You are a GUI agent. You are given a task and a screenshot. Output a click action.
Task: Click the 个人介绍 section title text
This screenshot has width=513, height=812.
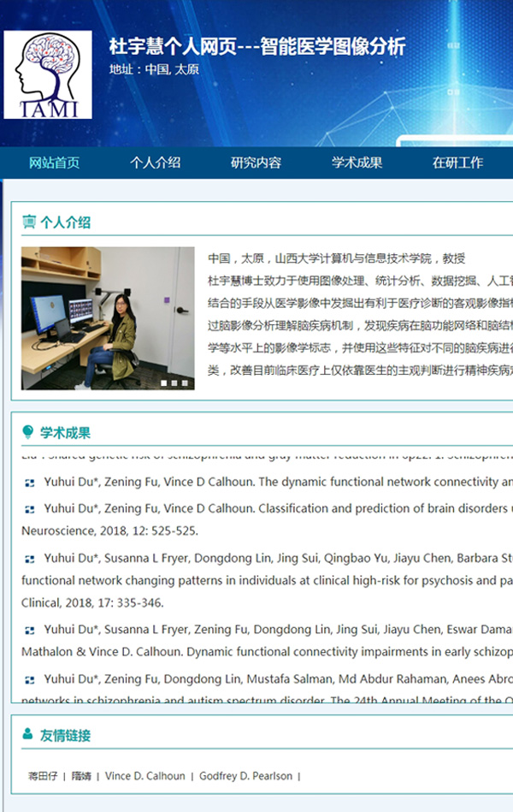click(x=65, y=222)
